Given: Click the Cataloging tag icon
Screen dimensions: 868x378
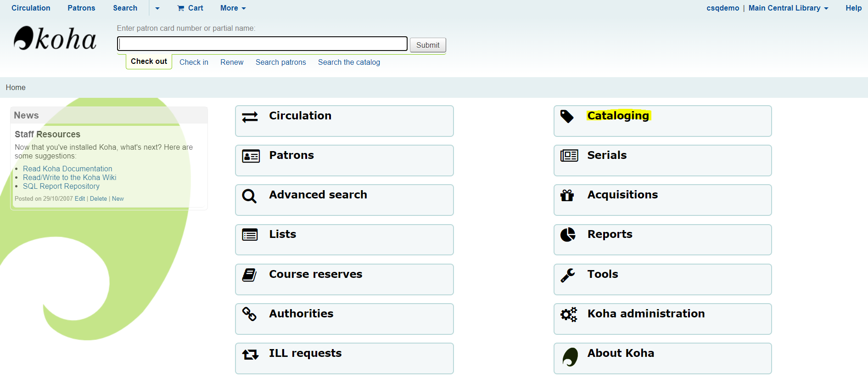Looking at the screenshot, I should (567, 117).
